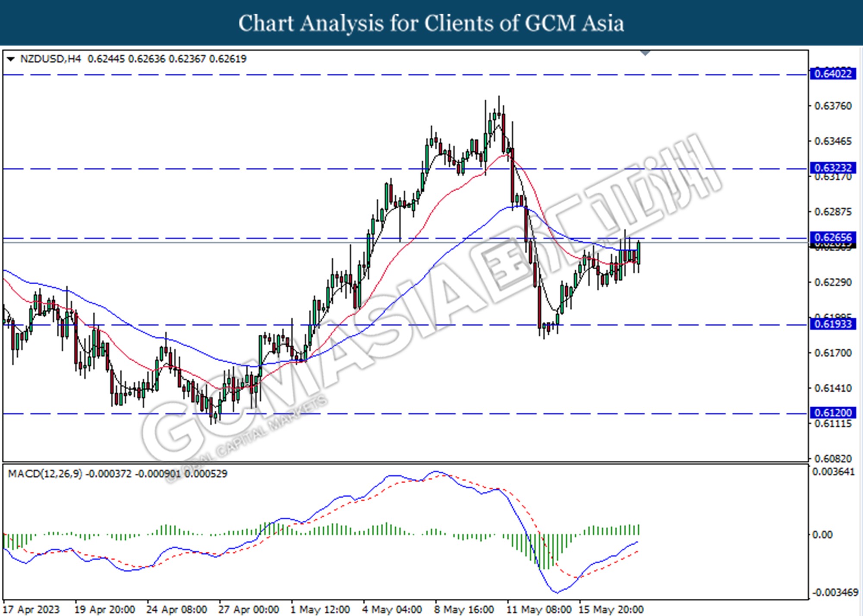Click the 0.61410 price axis value
The width and height of the screenshot is (863, 616).
tap(833, 389)
